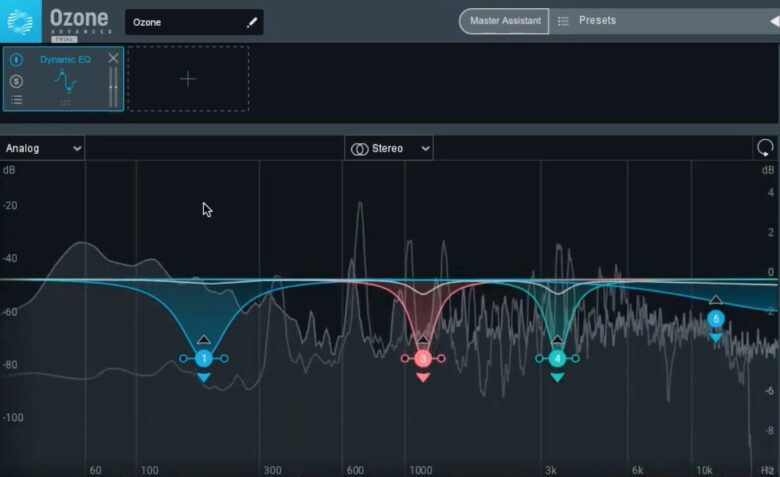This screenshot has width=780, height=477.
Task: Click band 3 upward threshold triangle
Action: (x=423, y=340)
